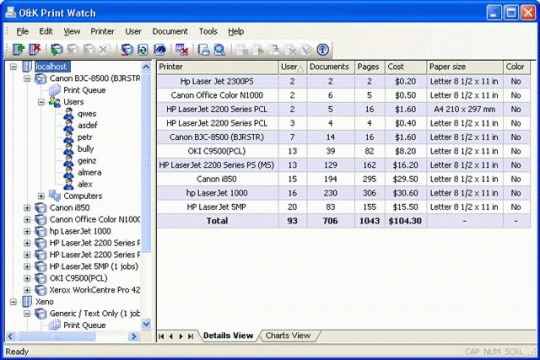Sort by the Pages column header
Image resolution: width=540 pixels, height=360 pixels.
[x=369, y=67]
